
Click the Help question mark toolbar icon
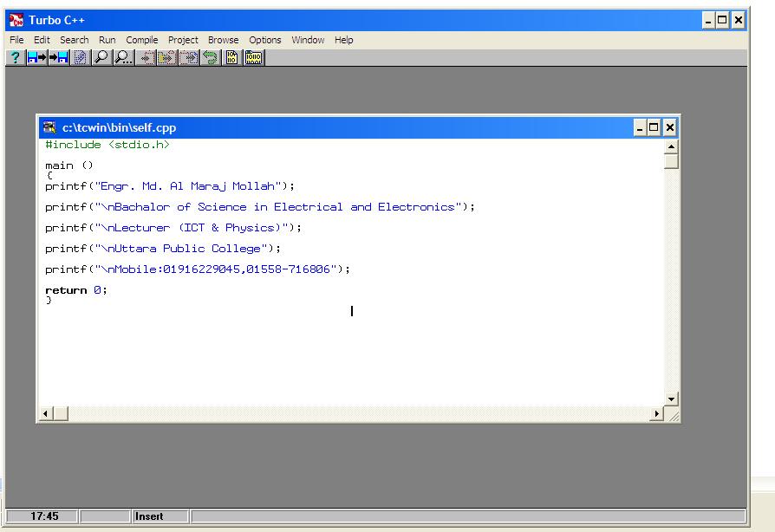[x=15, y=58]
